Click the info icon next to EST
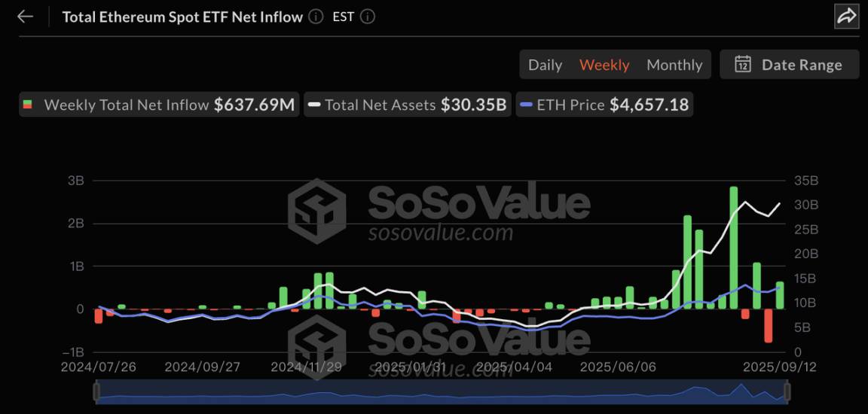868x414 pixels. [x=368, y=17]
